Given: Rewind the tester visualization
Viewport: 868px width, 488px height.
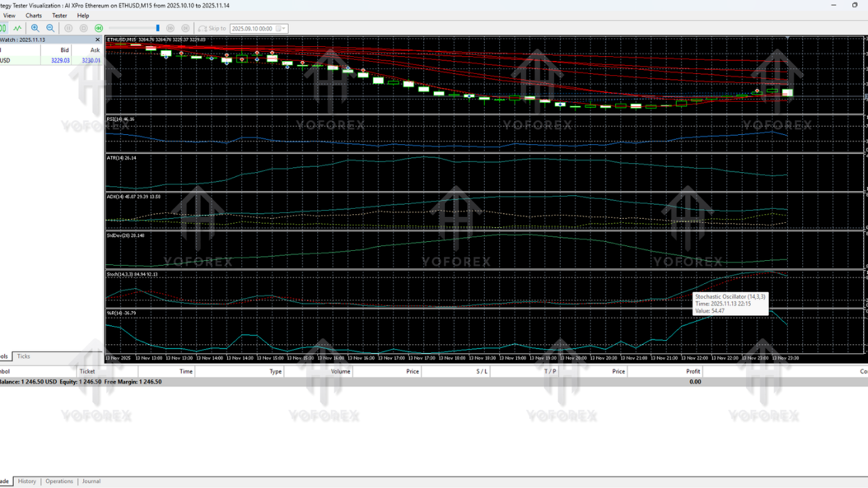Looking at the screenshot, I should coord(98,28).
